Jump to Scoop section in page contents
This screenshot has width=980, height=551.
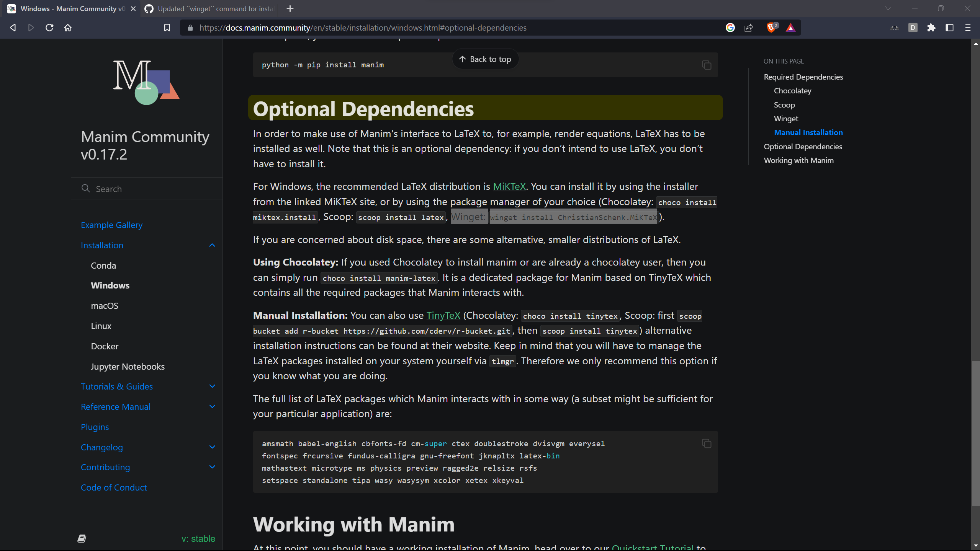coord(784,105)
